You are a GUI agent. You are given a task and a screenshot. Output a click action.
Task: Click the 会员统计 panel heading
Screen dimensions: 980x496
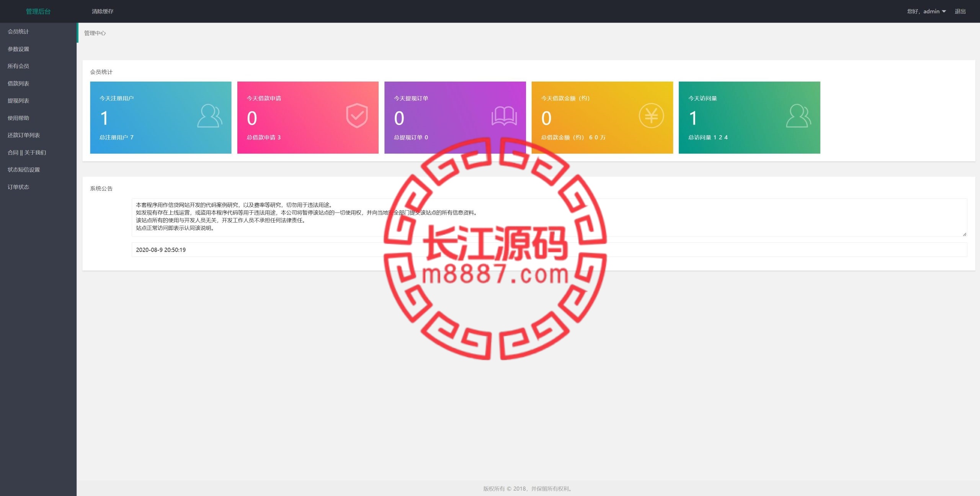click(x=101, y=72)
